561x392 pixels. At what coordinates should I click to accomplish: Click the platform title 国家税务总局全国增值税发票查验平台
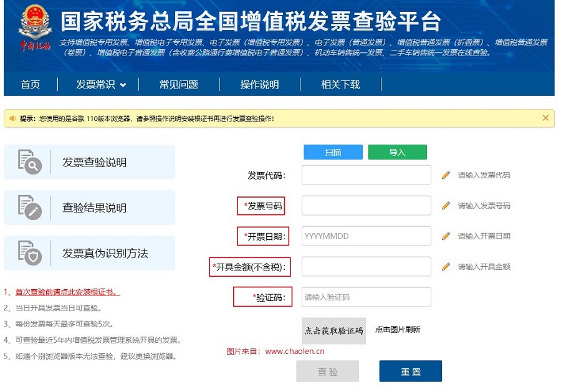coord(251,21)
